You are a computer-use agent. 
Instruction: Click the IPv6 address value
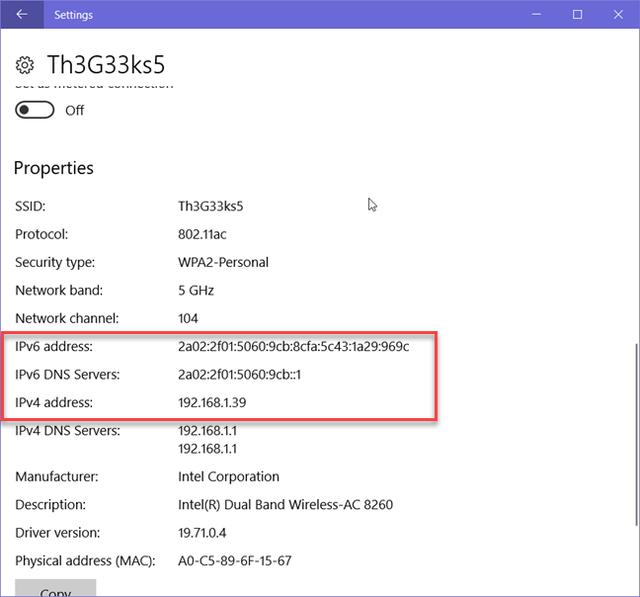[x=293, y=346]
